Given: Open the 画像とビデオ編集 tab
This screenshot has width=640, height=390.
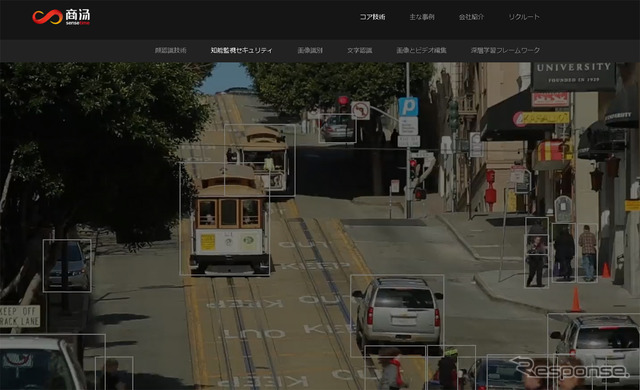Looking at the screenshot, I should click(x=421, y=50).
